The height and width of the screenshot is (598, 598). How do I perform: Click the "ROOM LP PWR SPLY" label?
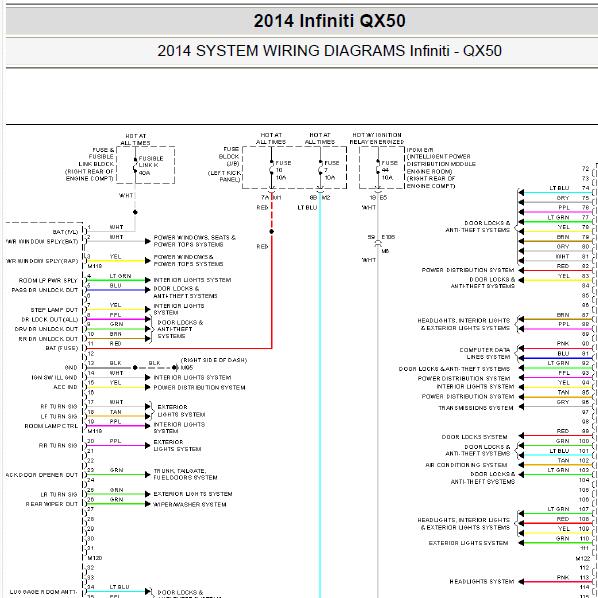click(x=48, y=281)
